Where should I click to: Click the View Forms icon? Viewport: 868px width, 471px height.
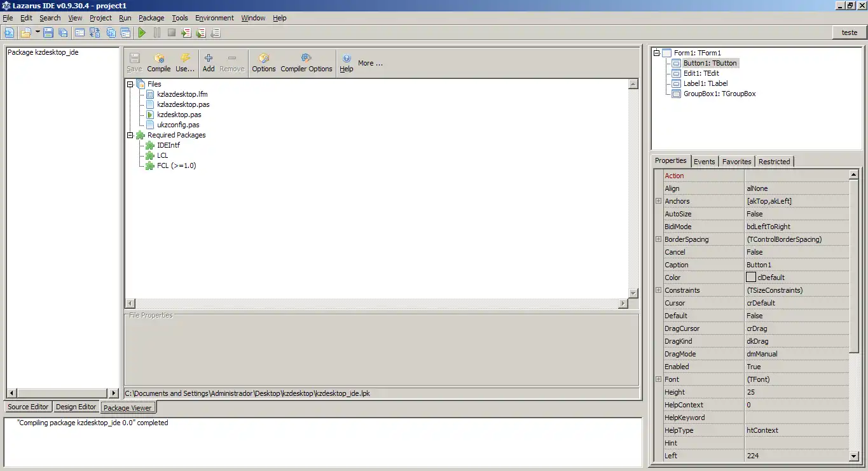tap(125, 32)
